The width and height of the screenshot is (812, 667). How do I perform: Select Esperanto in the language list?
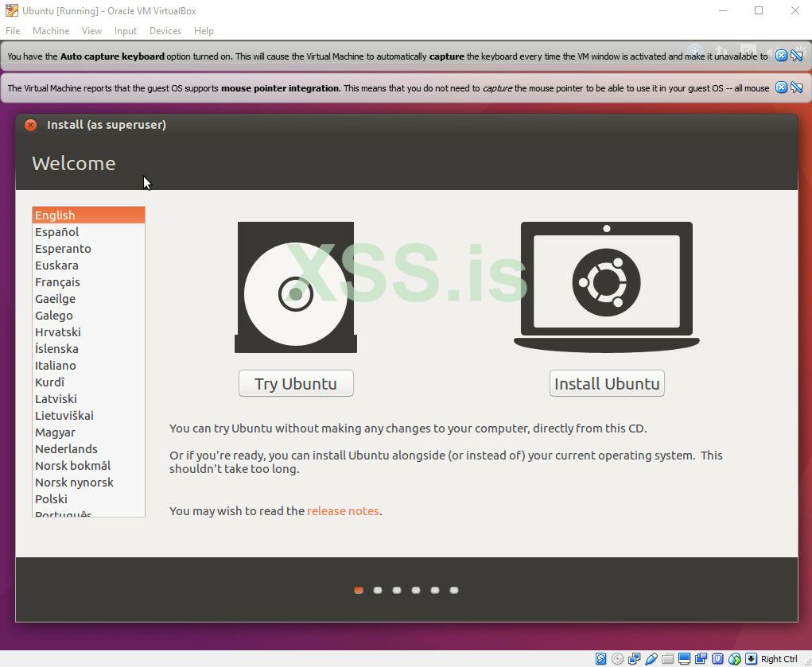(88, 249)
